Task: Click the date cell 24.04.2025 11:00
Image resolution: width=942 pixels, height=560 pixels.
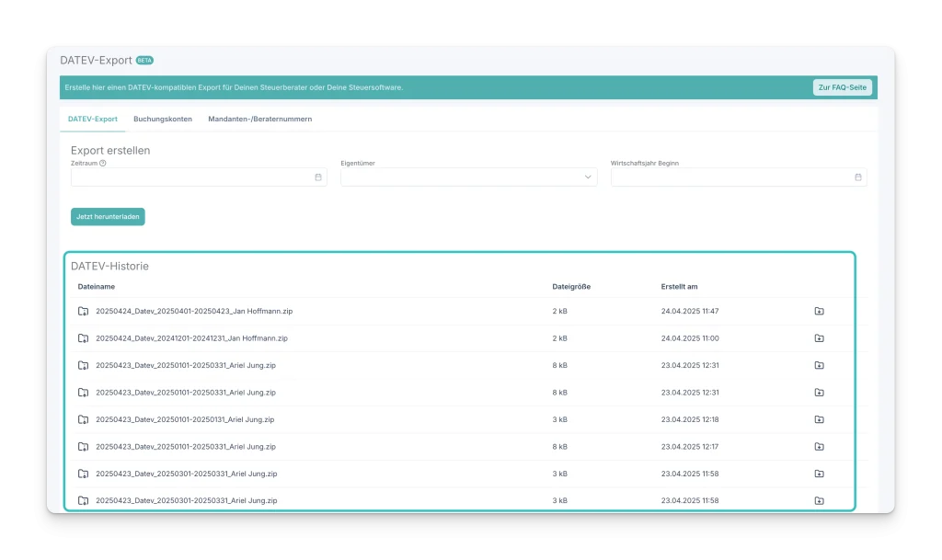Action: (690, 337)
